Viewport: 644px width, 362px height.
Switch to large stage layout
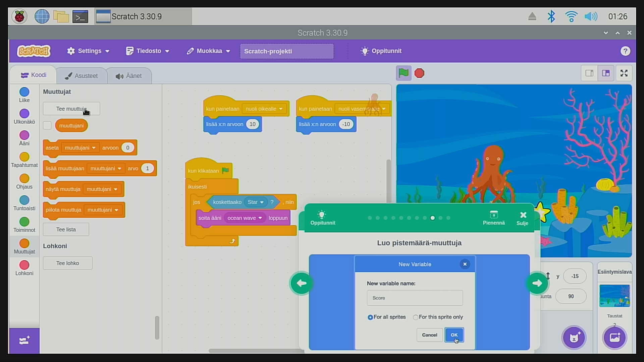606,73
